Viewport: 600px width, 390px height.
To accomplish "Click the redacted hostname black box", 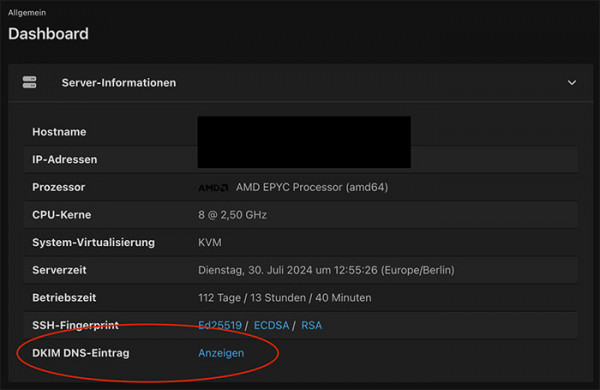I will pos(304,142).
